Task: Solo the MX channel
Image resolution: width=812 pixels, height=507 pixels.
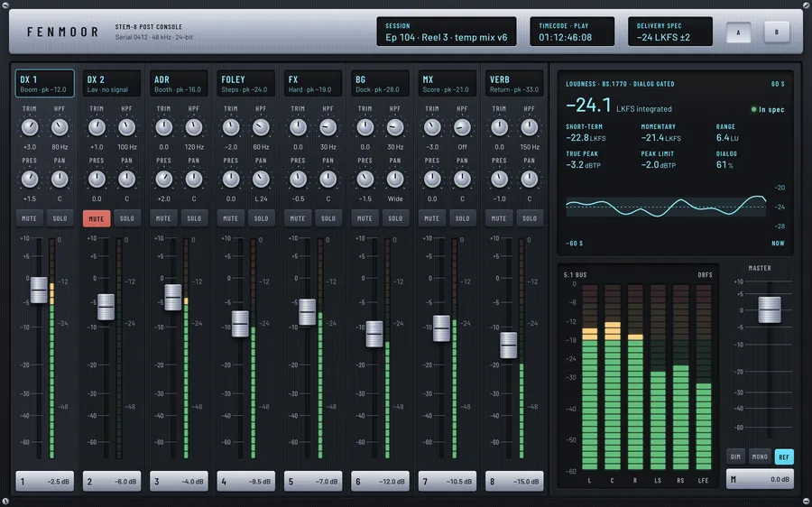Action: 463,218
